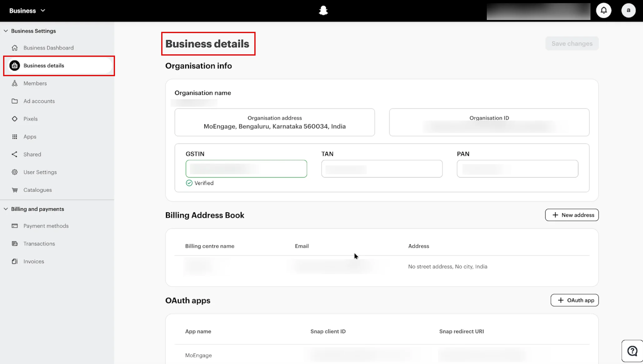Click the Apps grid icon
The height and width of the screenshot is (364, 643).
[15, 137]
